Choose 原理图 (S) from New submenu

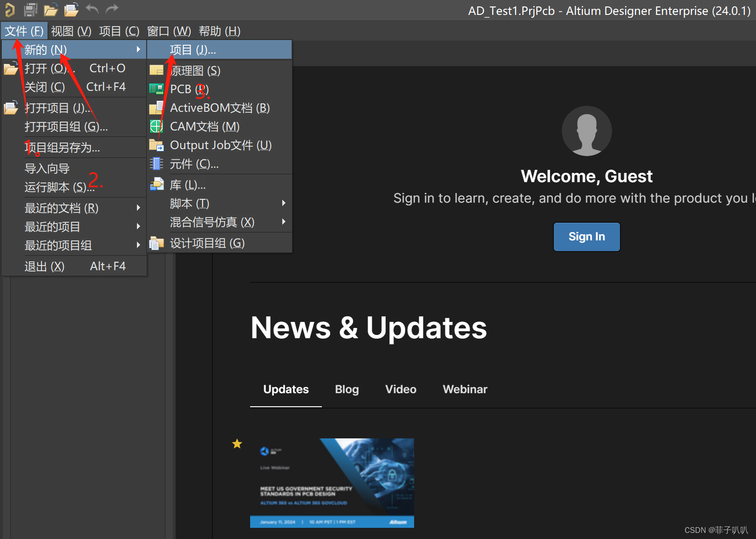(219, 70)
